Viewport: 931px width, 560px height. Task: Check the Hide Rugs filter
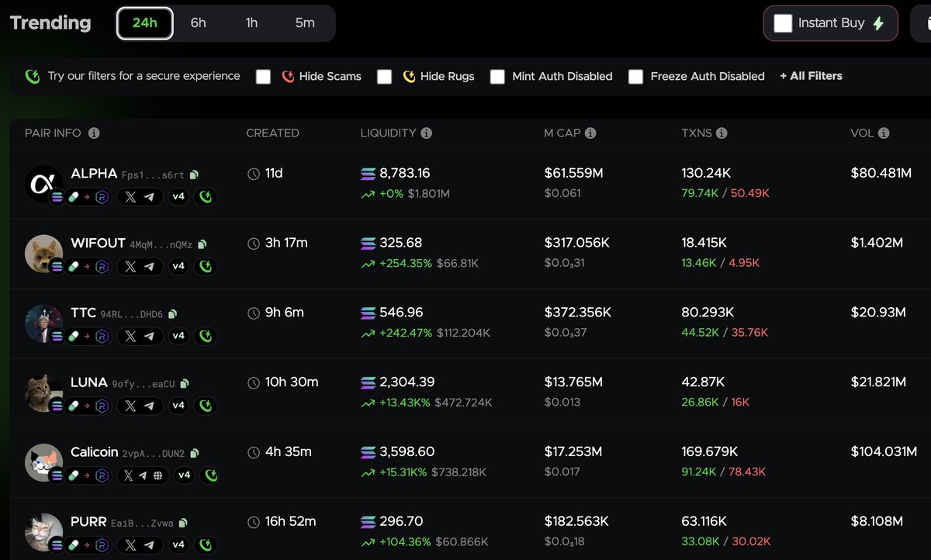(x=385, y=77)
